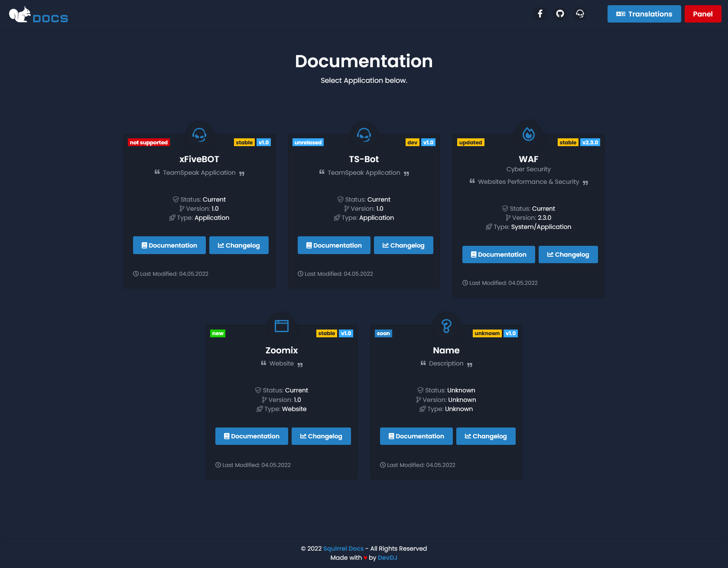View Changelog on the WAF card
The height and width of the screenshot is (568, 728).
568,254
